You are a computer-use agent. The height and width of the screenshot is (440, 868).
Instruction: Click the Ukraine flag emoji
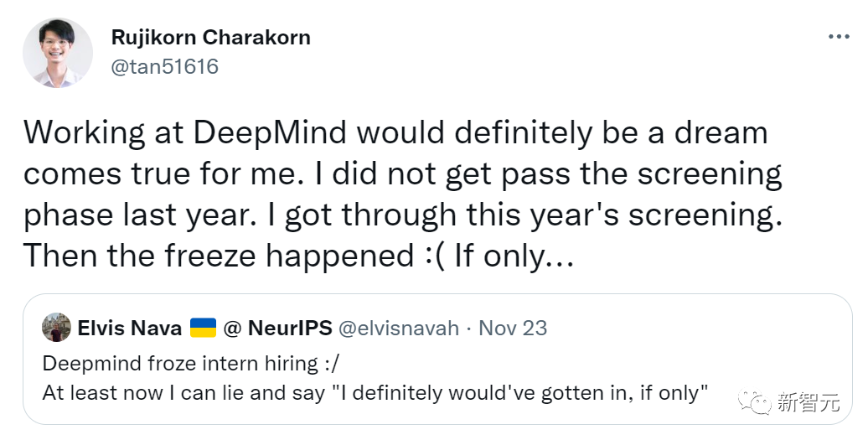tap(203, 328)
